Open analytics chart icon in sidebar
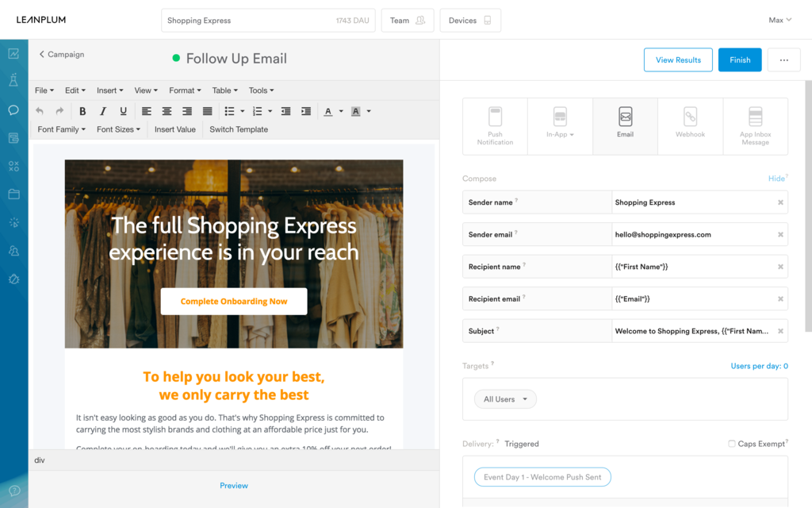This screenshot has width=812, height=508. pos(14,53)
